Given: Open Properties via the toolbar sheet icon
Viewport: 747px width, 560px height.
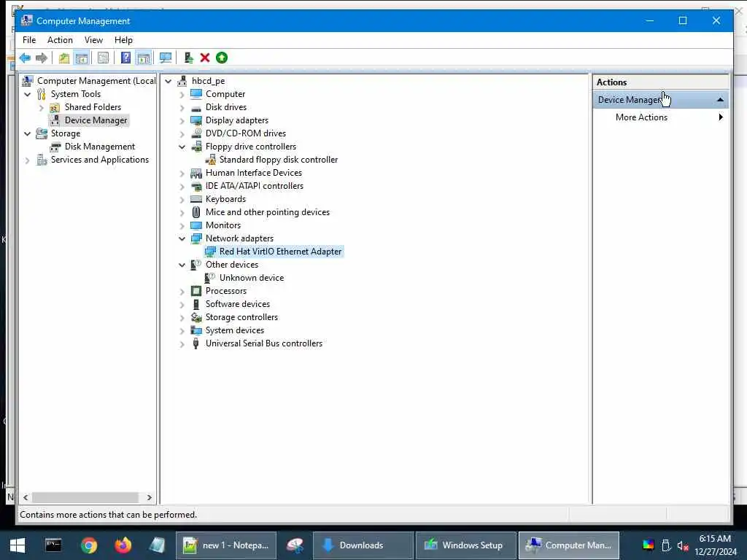Looking at the screenshot, I should [x=103, y=58].
